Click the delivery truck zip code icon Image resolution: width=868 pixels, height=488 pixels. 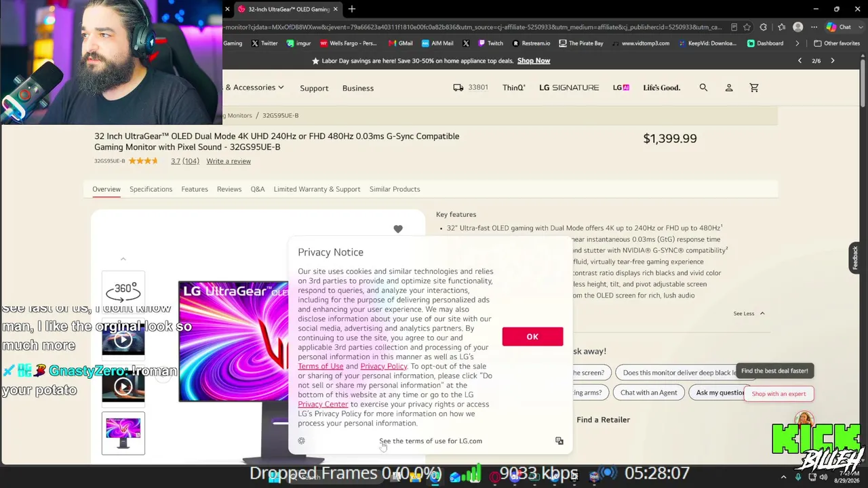pos(458,87)
